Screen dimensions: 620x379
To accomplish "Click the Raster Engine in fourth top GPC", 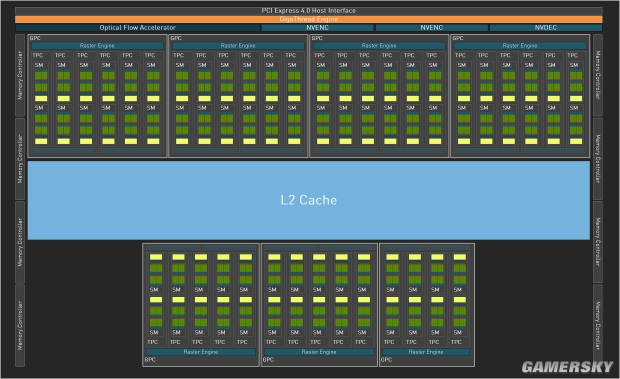I will 520,46.
